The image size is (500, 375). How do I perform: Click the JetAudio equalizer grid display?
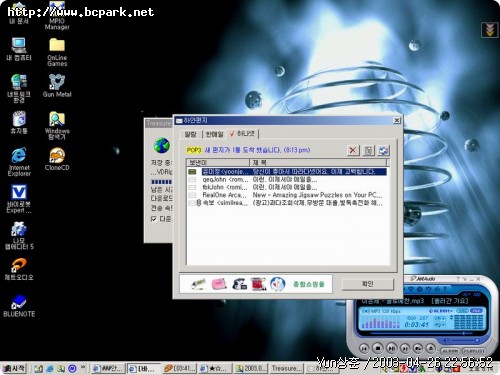pos(468,321)
